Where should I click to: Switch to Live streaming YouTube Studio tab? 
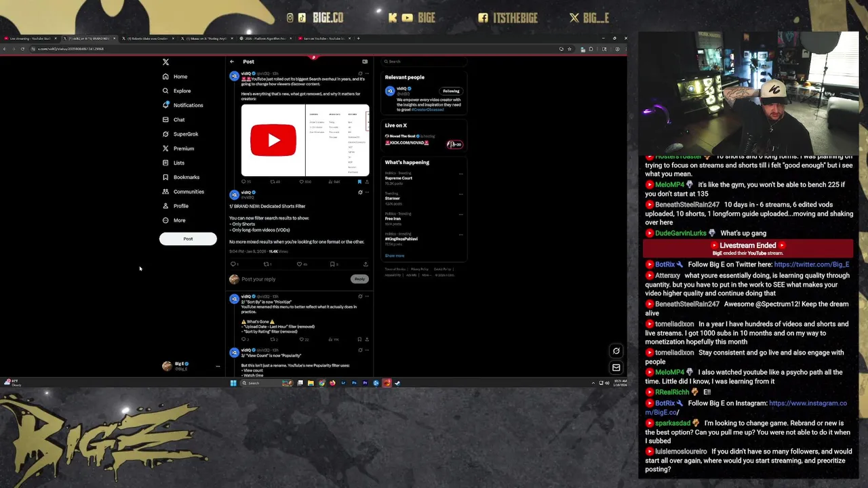coord(31,39)
